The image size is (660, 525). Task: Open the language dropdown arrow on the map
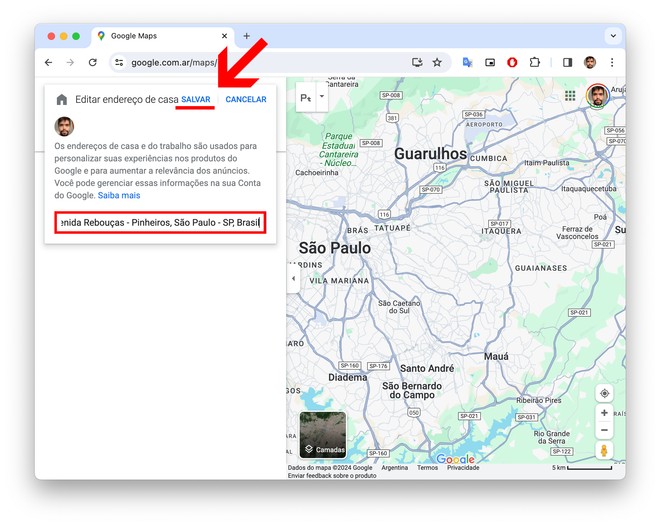[x=322, y=96]
